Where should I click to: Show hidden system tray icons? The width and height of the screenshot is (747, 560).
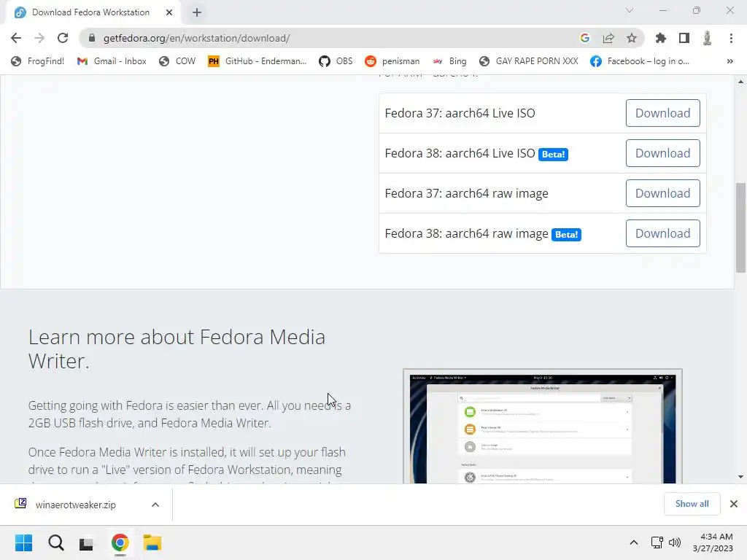(x=634, y=542)
